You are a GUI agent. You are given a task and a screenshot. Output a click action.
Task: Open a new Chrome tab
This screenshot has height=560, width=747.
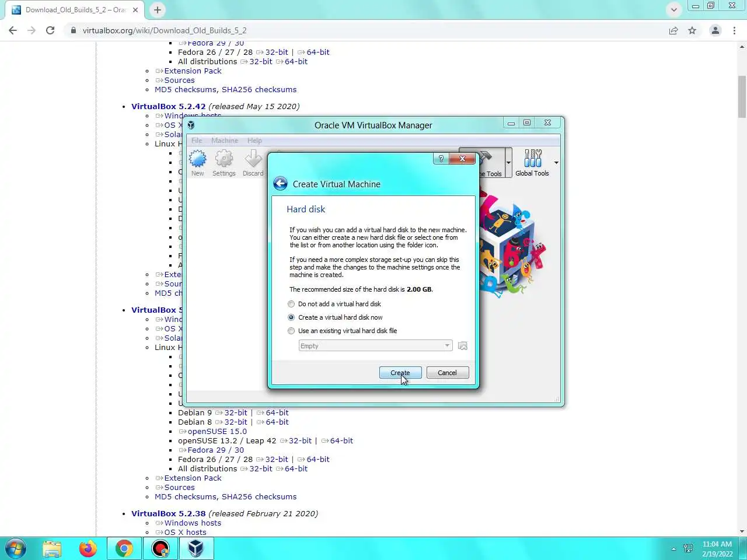tap(158, 9)
